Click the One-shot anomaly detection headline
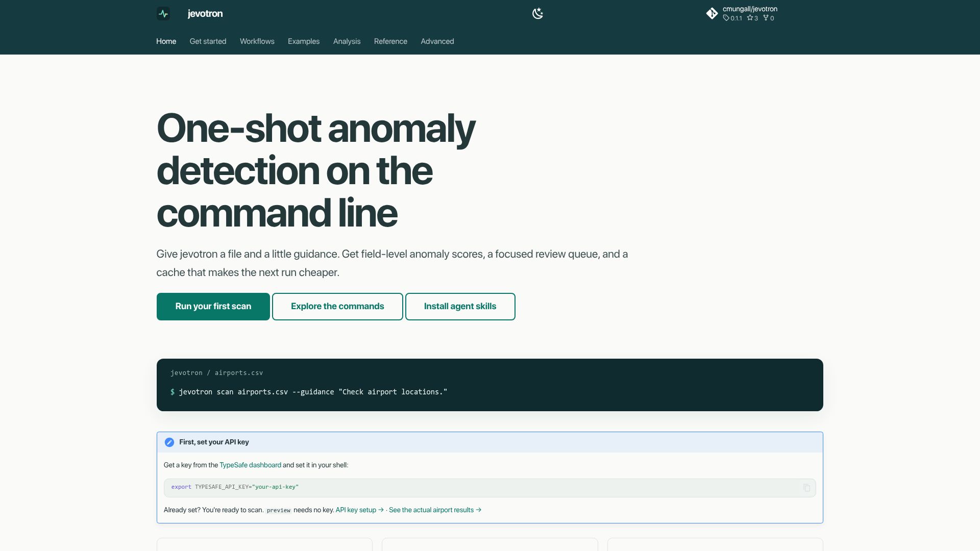 point(315,170)
